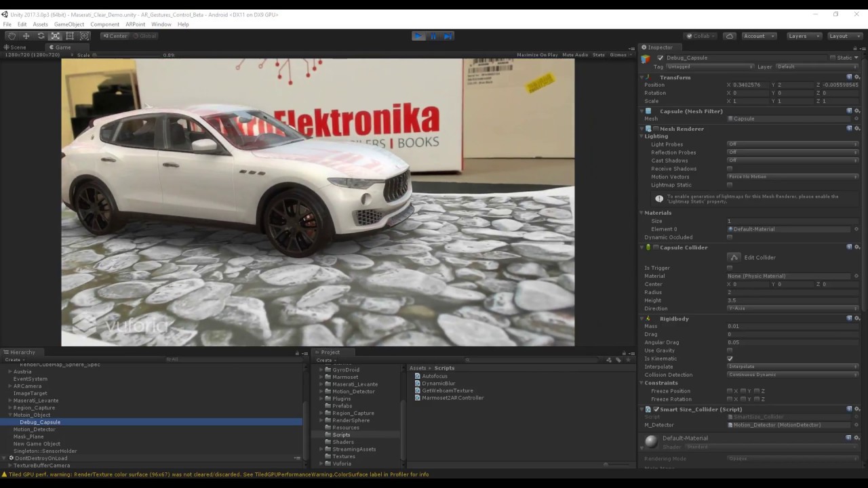Click the Account button
Screen dimensions: 868x488
pyautogui.click(x=758, y=36)
